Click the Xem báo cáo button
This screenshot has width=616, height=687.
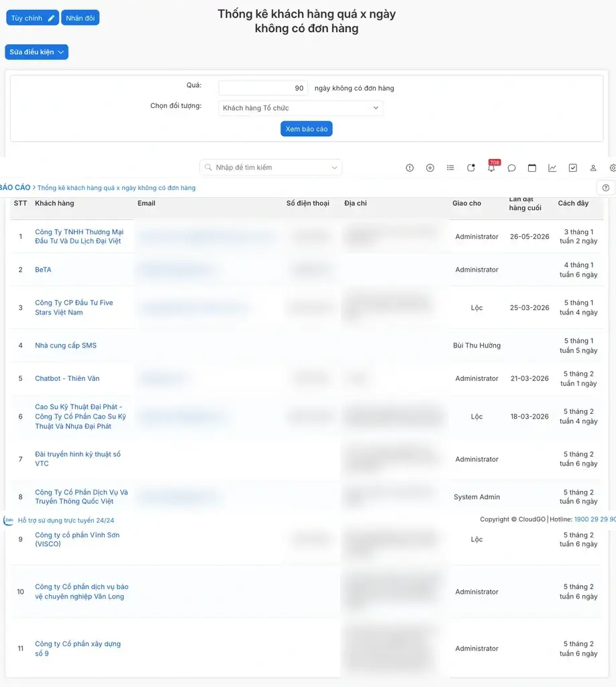coord(307,129)
